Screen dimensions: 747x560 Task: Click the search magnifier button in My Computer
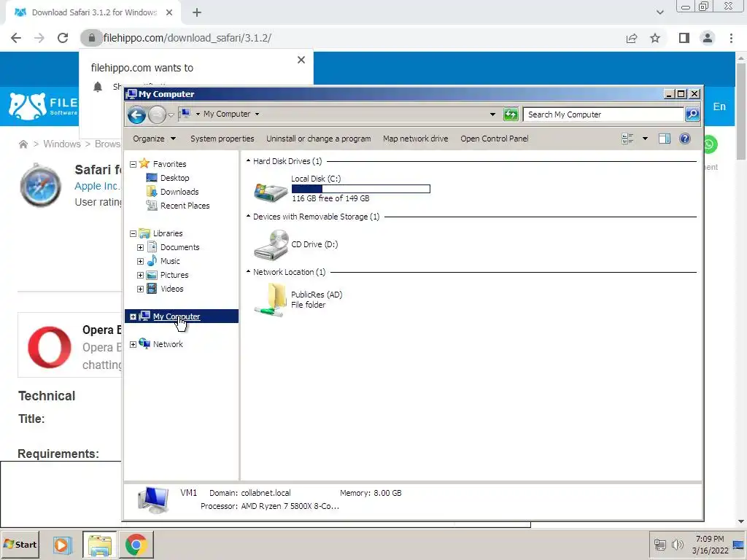[x=692, y=114]
